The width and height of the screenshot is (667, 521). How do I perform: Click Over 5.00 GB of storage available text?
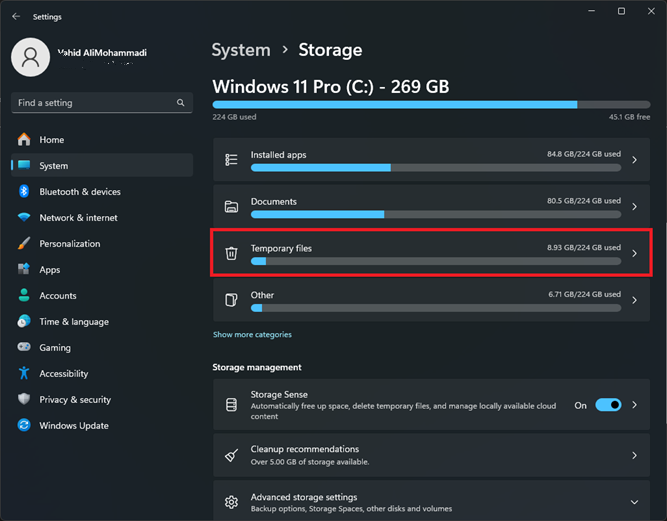[x=310, y=462]
